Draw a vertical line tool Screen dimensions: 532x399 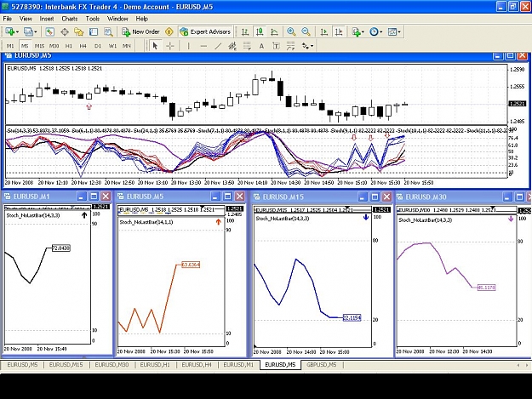(189, 46)
